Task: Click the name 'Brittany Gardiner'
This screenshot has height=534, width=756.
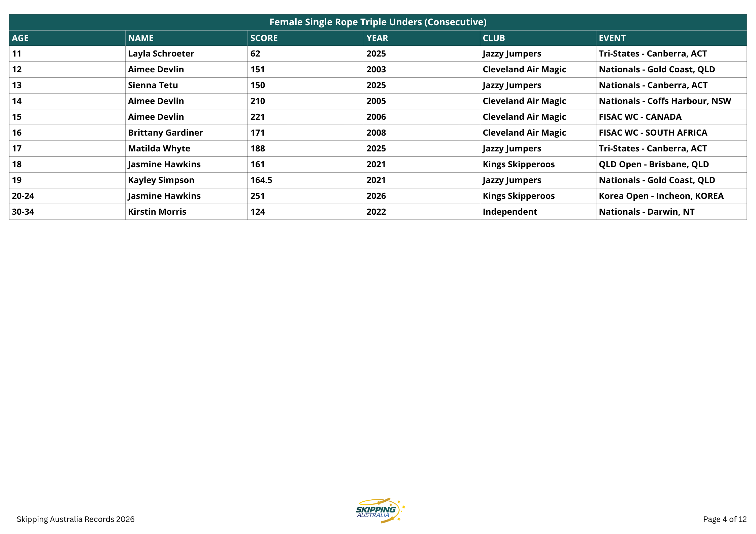Action: tap(165, 133)
